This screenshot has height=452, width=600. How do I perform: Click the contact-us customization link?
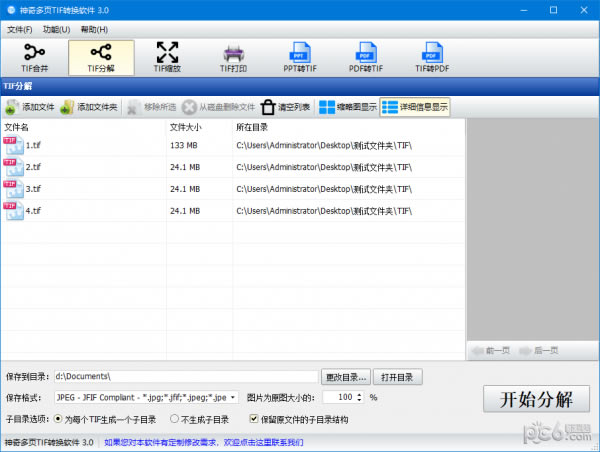tap(204, 442)
